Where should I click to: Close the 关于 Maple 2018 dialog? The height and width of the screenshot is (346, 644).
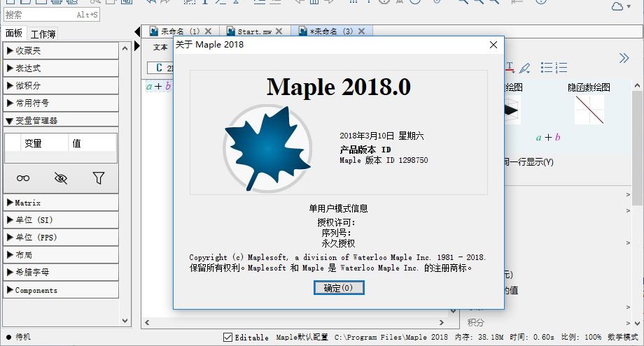493,45
